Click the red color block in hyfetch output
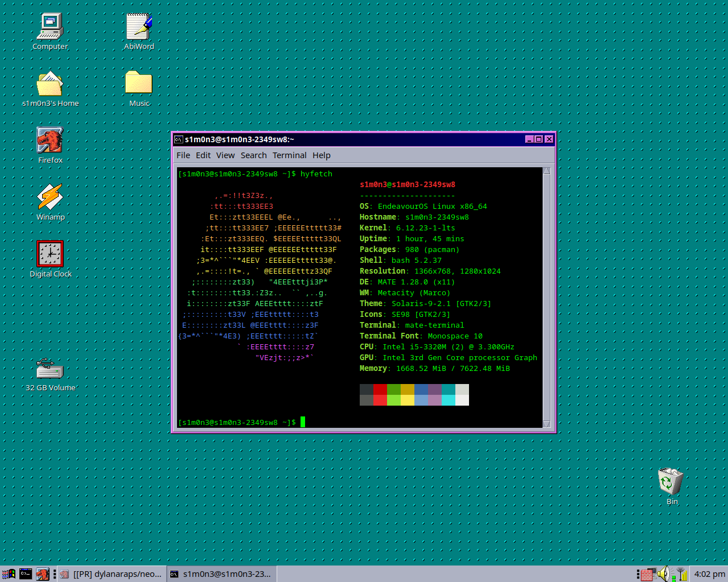 (x=380, y=389)
